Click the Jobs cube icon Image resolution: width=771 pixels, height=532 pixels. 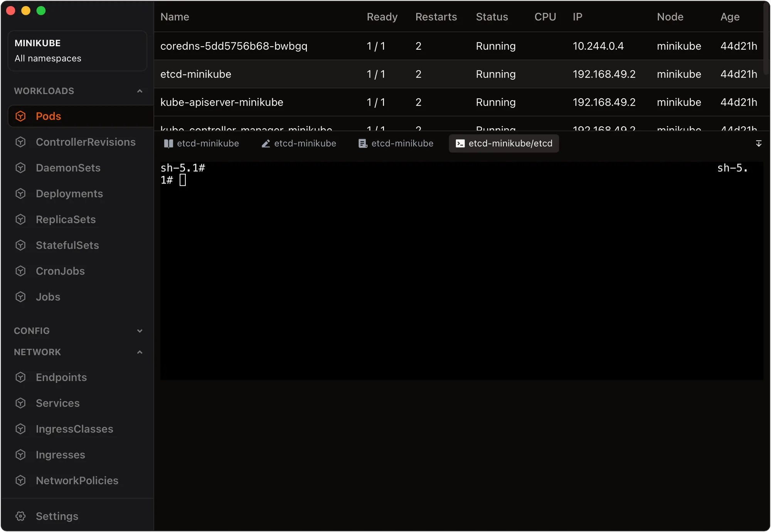(x=20, y=297)
